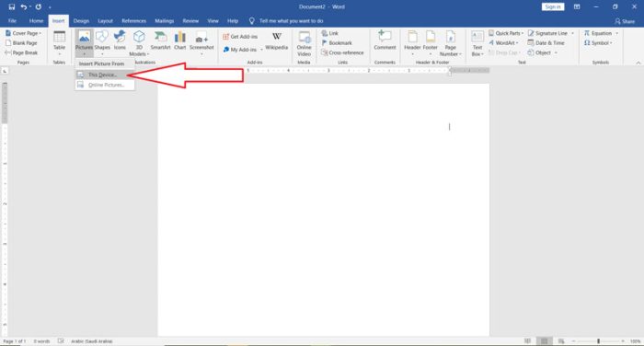644x346 pixels.
Task: Open the 3D Models dropdown
Action: [139, 43]
